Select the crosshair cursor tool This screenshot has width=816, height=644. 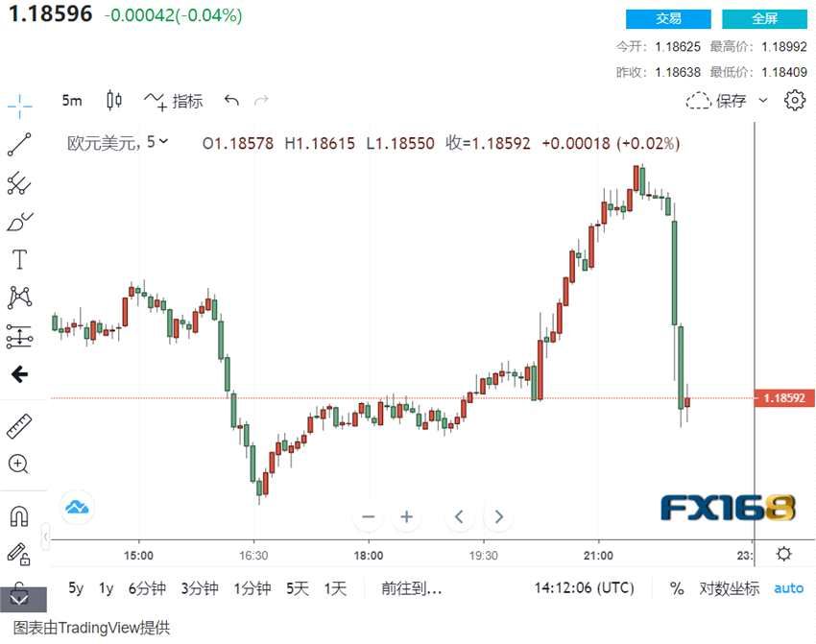click(x=19, y=106)
